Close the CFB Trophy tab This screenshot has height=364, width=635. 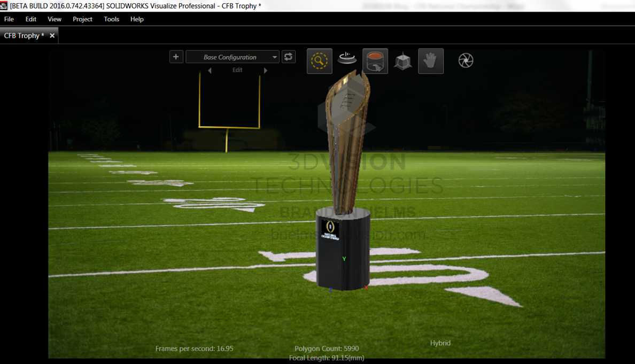pos(52,36)
